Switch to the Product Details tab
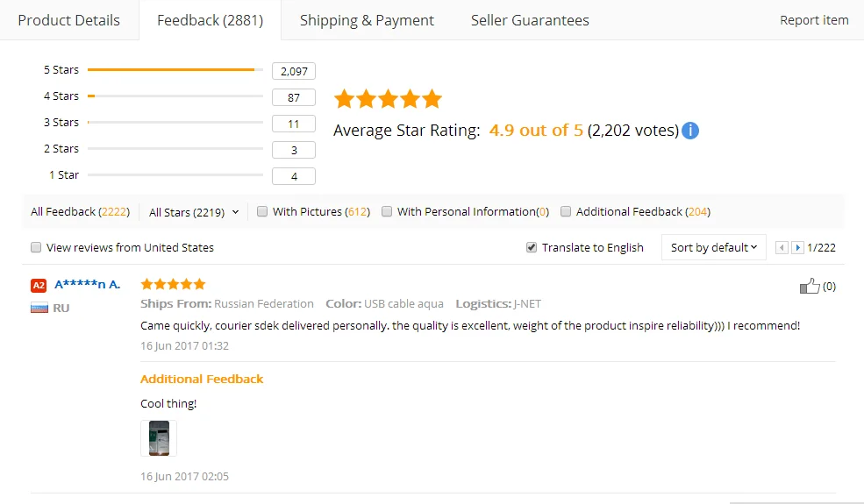The width and height of the screenshot is (864, 504). pos(68,20)
